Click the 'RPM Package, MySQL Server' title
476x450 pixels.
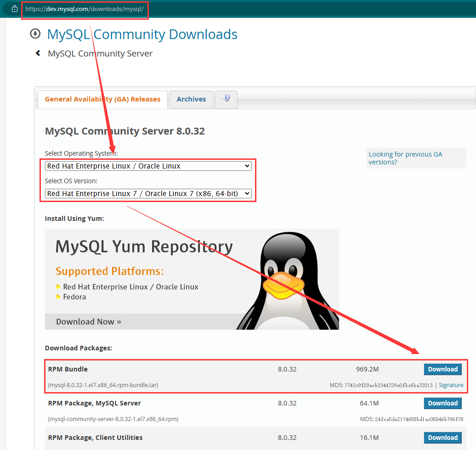pos(94,403)
